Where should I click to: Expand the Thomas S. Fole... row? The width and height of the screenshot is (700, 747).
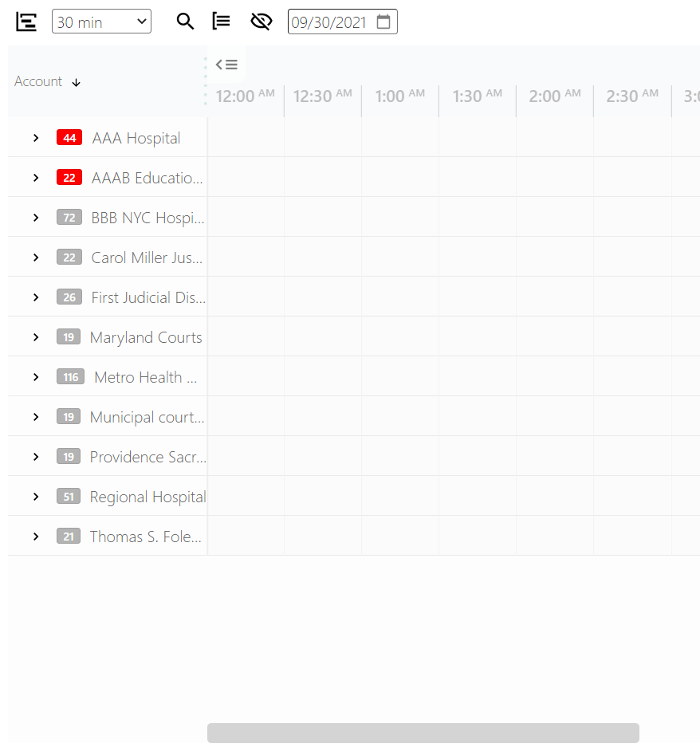(36, 537)
